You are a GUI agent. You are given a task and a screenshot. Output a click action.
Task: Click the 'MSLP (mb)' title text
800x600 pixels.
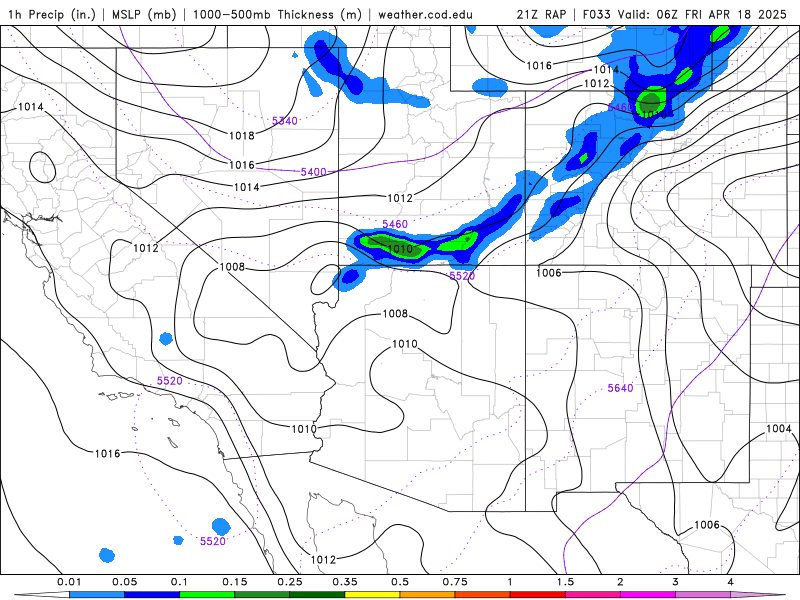point(142,14)
